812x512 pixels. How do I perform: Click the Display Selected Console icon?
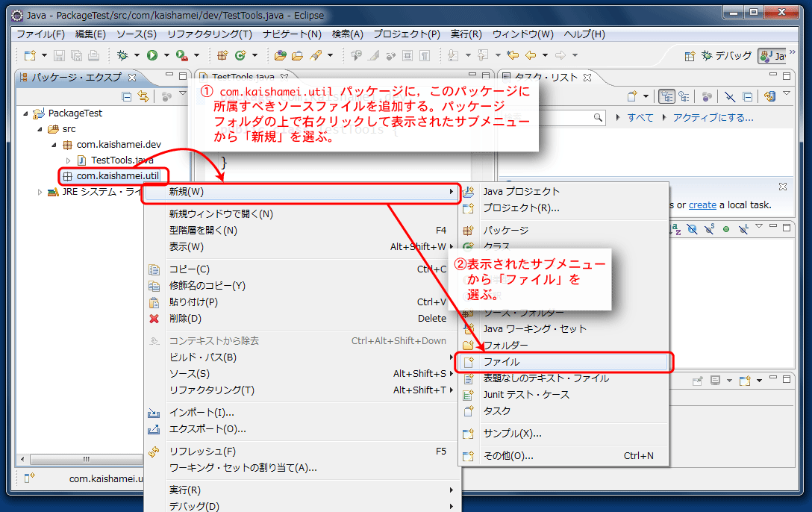[716, 381]
